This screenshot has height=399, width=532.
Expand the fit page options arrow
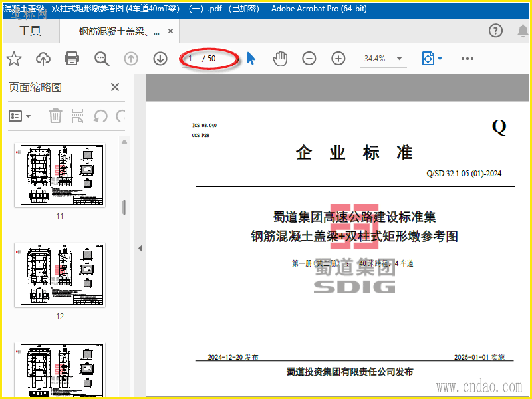coord(440,59)
